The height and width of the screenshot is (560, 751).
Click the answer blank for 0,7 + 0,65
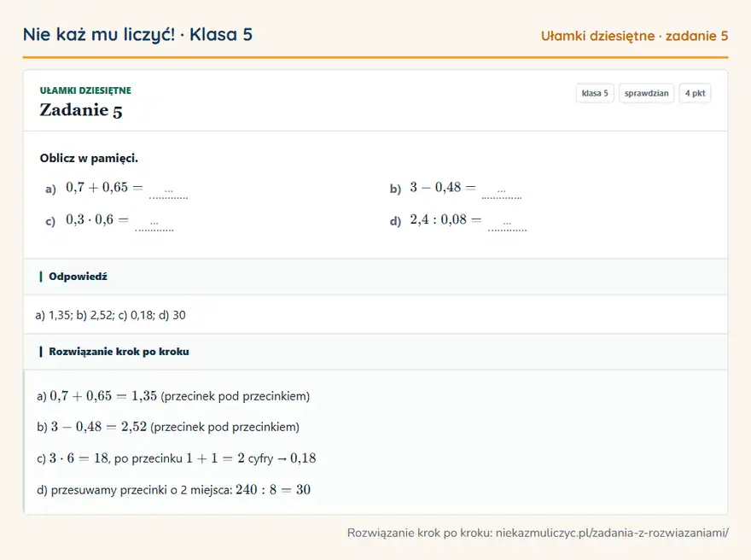[x=169, y=193]
